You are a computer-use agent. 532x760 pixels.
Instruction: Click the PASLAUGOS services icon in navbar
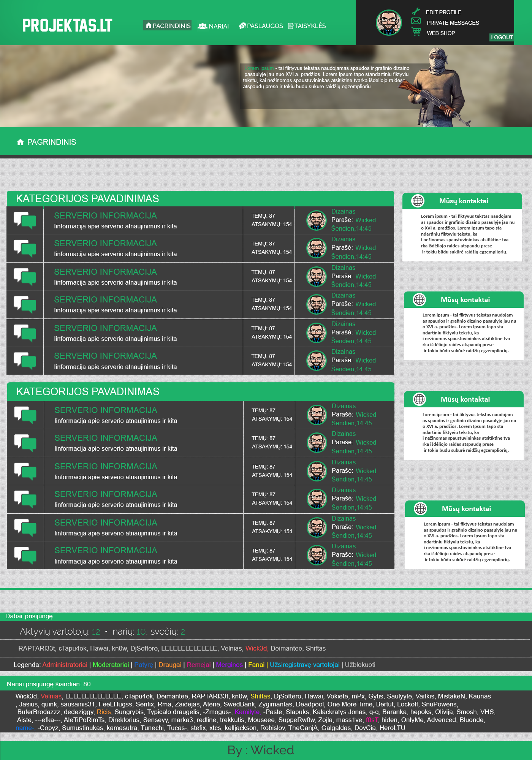click(x=242, y=26)
